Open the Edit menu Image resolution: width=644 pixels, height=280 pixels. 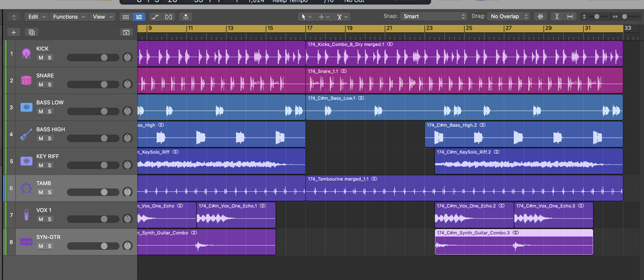click(36, 17)
